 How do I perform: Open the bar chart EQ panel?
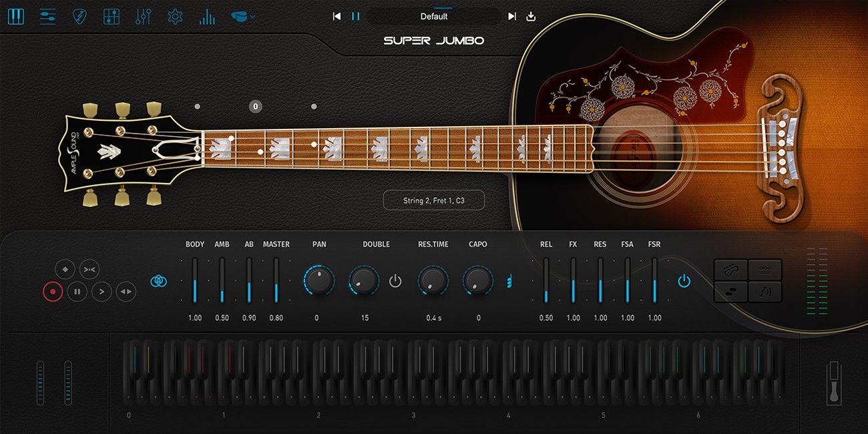[x=207, y=16]
